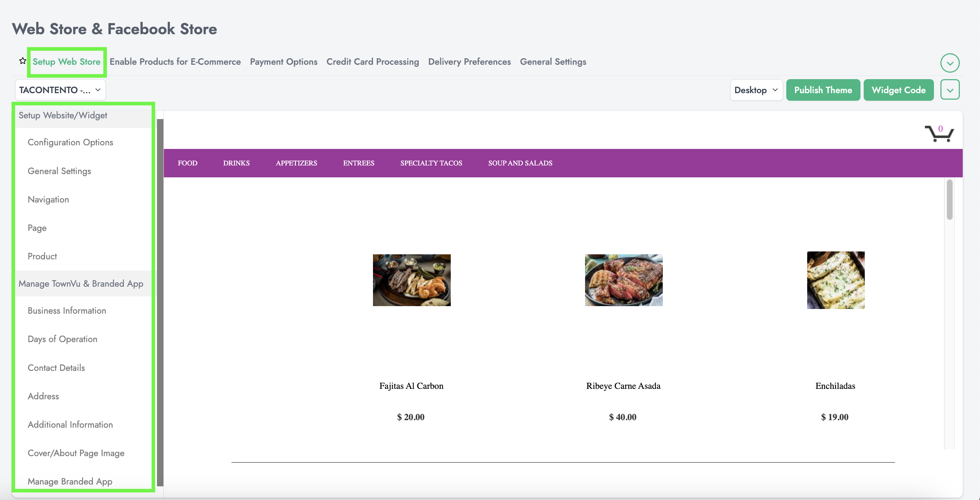Open Days of Operation settings
Viewport: 980px width, 500px height.
click(x=62, y=339)
